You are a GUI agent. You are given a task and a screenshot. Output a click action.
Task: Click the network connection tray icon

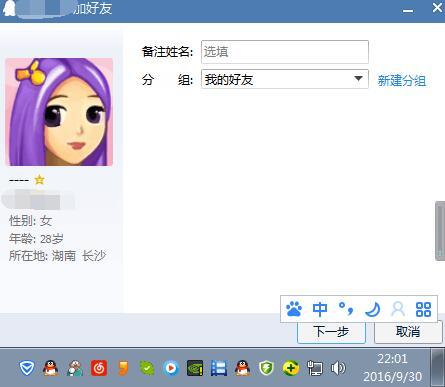coord(314,369)
